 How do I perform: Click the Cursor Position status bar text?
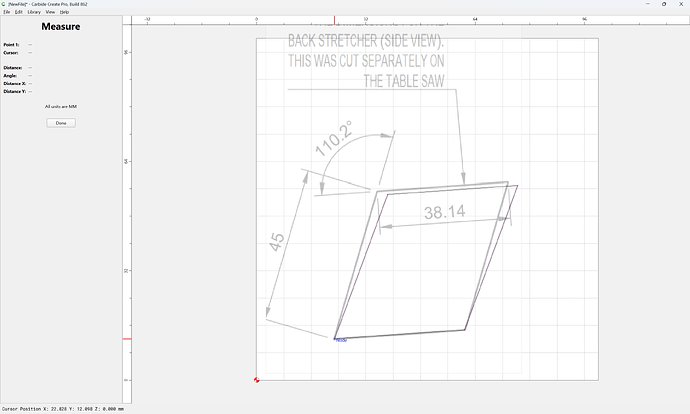tap(62, 409)
